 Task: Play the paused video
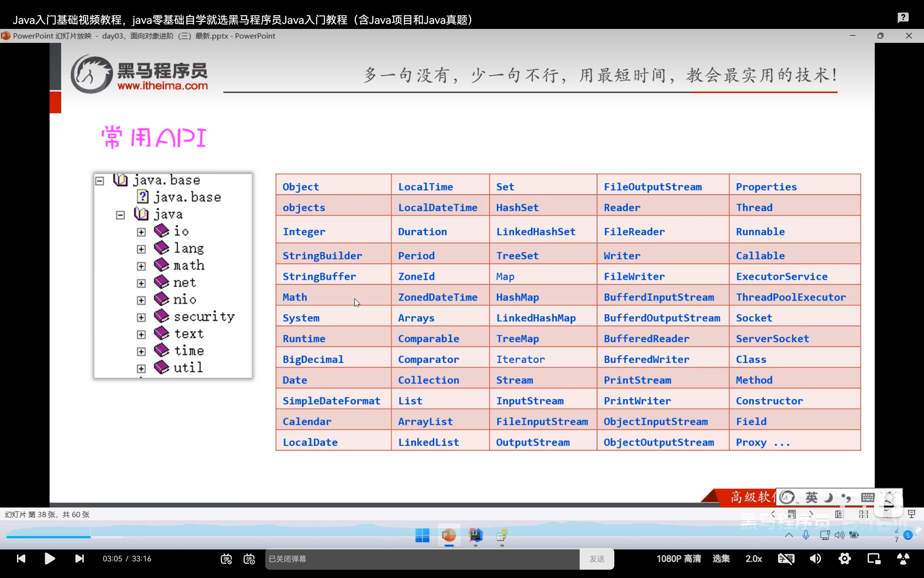coord(50,558)
